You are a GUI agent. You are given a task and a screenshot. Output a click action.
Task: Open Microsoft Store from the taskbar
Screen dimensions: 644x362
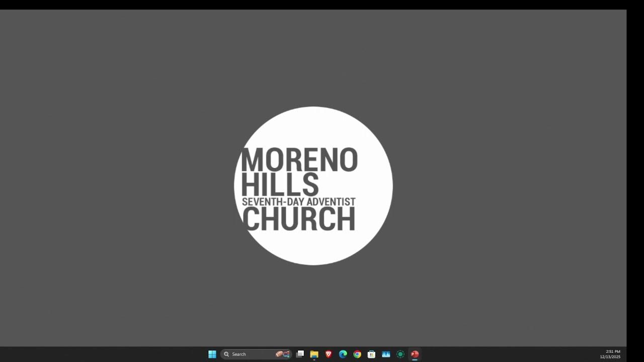coord(371,354)
